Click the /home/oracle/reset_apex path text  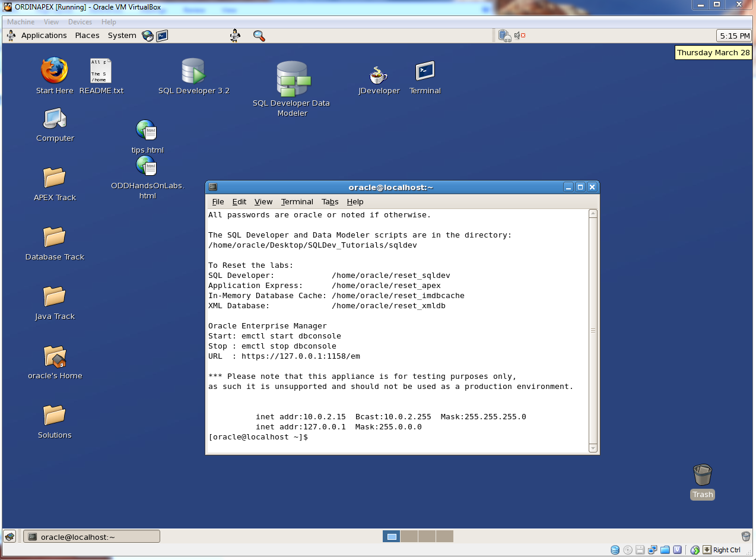(386, 286)
